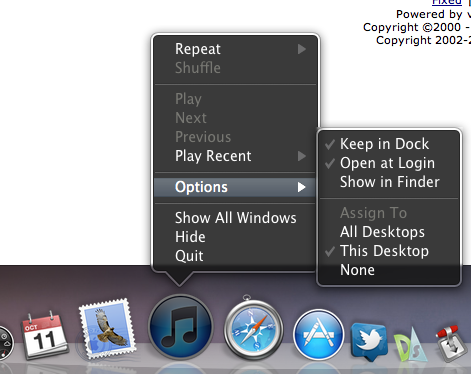
Task: Open the Mail stamp icon in Dock
Action: point(107,328)
